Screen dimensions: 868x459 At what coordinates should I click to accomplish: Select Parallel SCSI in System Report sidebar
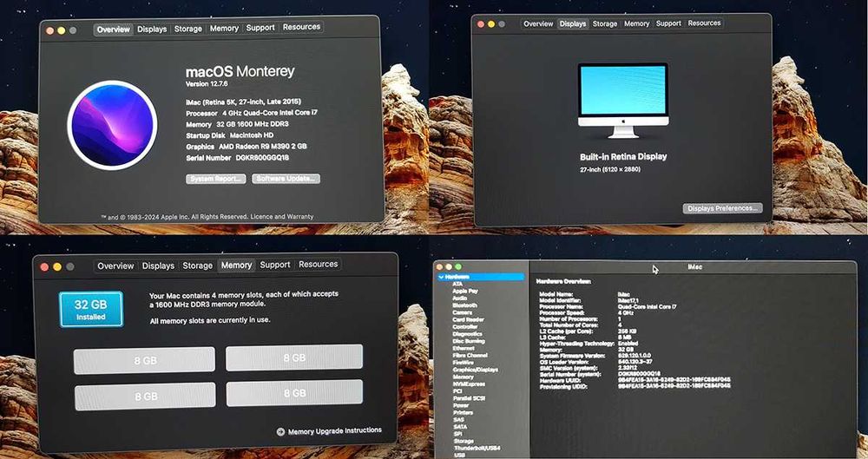[x=469, y=398]
